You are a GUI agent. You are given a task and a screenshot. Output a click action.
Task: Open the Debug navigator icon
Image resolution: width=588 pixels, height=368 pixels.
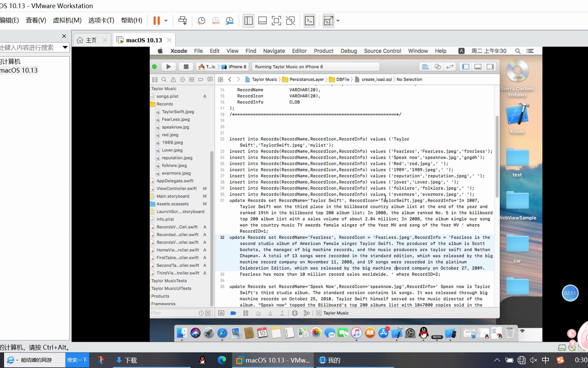pyautogui.click(x=192, y=79)
